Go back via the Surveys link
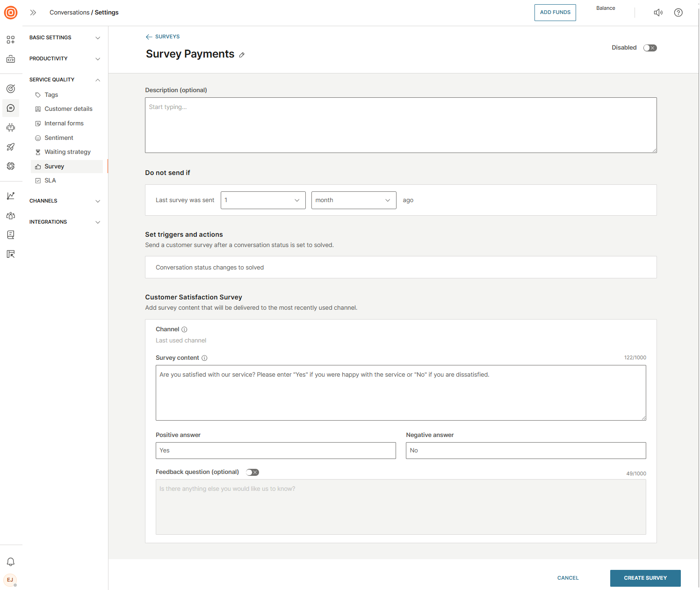700x590 pixels. click(x=163, y=36)
